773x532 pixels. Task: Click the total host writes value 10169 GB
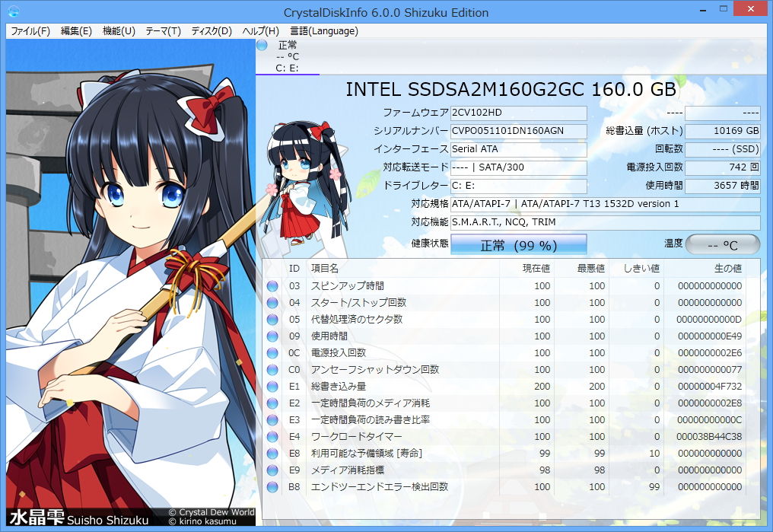click(723, 131)
